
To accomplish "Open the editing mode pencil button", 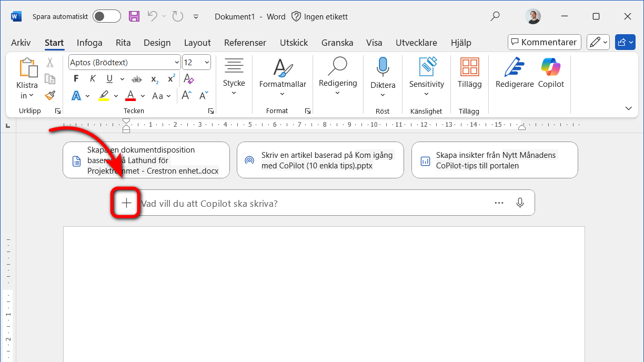I will pyautogui.click(x=598, y=42).
